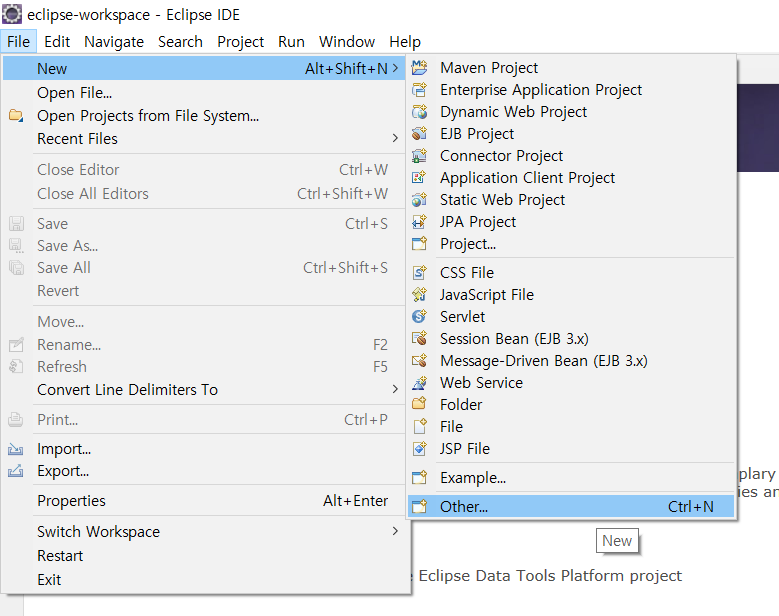The width and height of the screenshot is (779, 616).
Task: Click the Other... wizard icon
Action: [x=419, y=507]
